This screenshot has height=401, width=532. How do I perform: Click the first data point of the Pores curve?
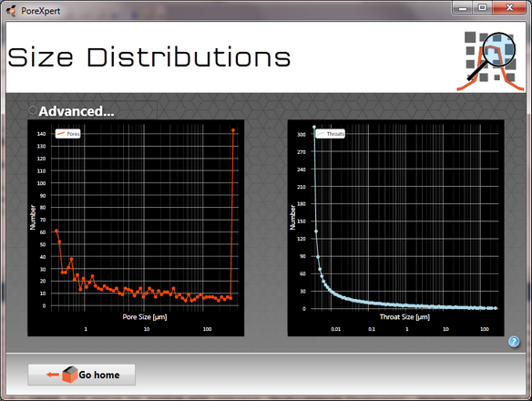(x=56, y=231)
